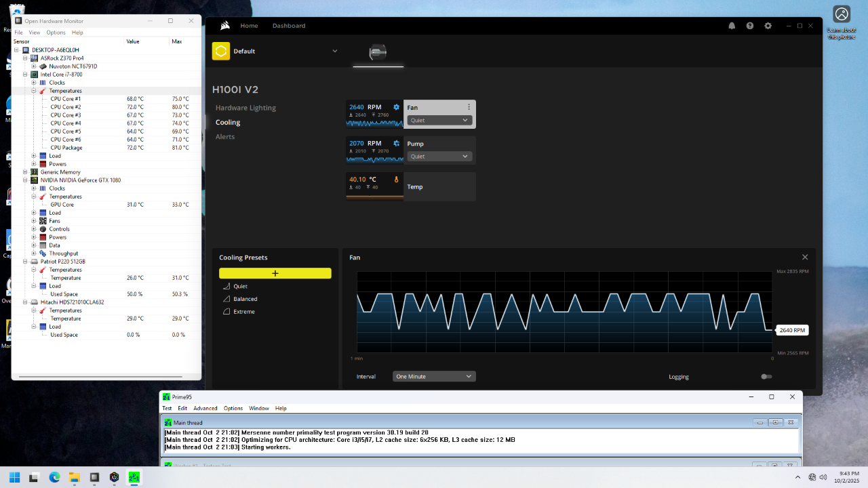Open iCUE settings gear icon
The height and width of the screenshot is (488, 868).
(768, 26)
